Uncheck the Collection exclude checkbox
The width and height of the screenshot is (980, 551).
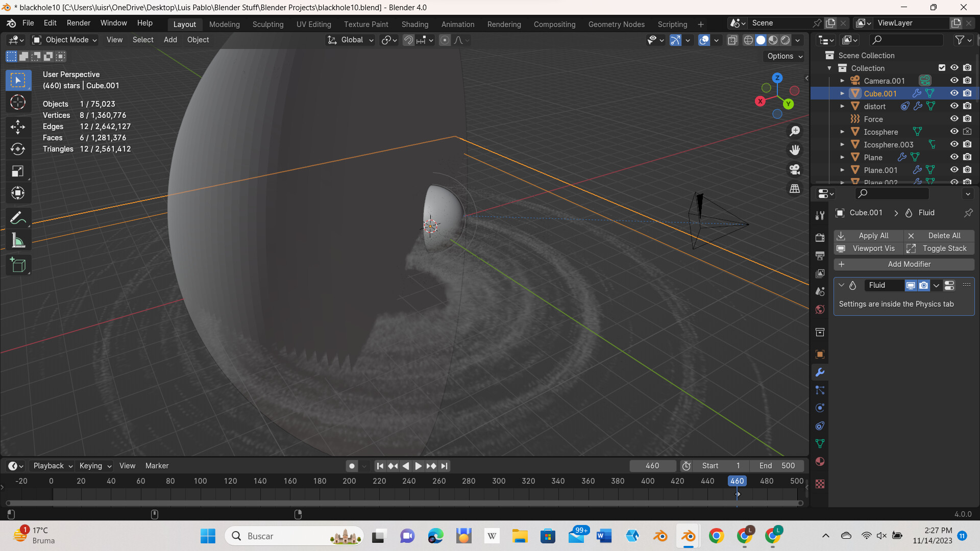point(942,68)
